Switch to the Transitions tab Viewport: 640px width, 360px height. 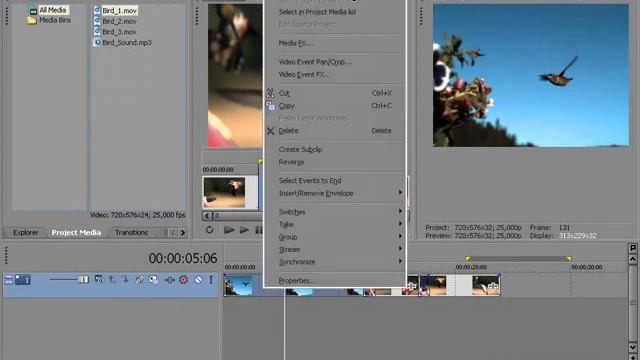pos(131,232)
